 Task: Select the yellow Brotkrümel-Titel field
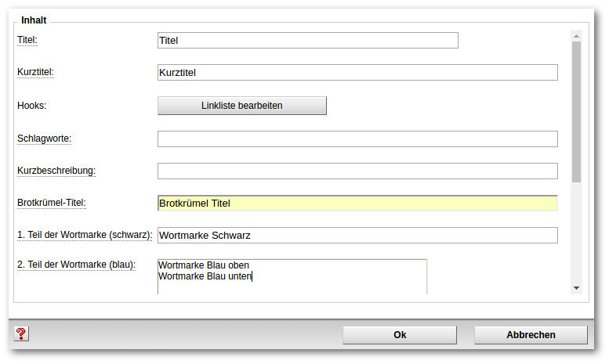point(357,204)
